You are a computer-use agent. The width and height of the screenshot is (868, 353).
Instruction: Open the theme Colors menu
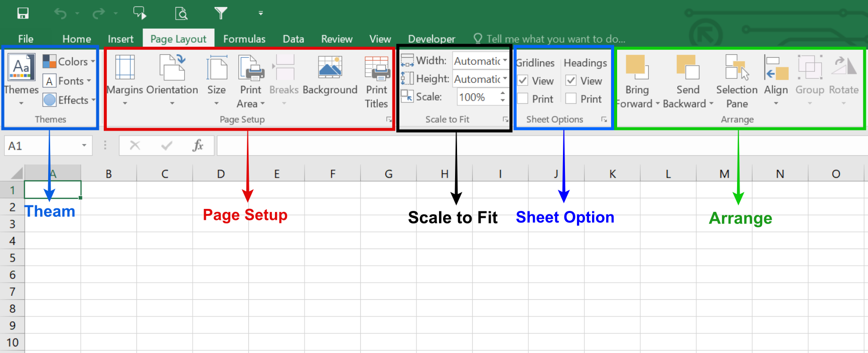coord(69,61)
